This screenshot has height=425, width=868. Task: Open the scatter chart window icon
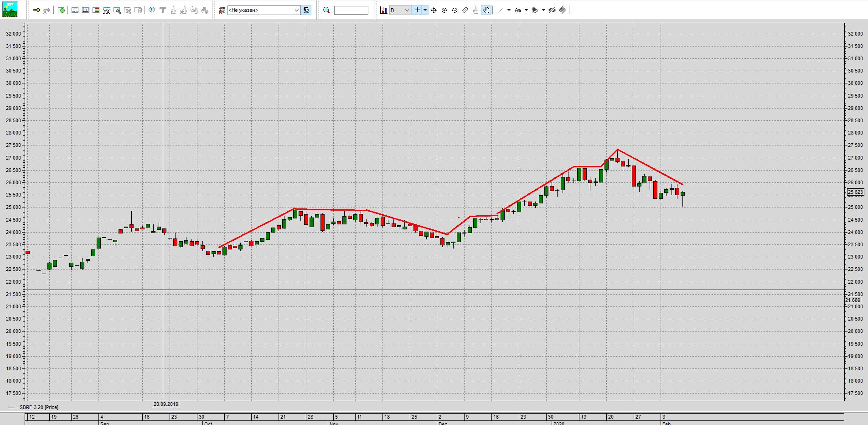click(86, 10)
